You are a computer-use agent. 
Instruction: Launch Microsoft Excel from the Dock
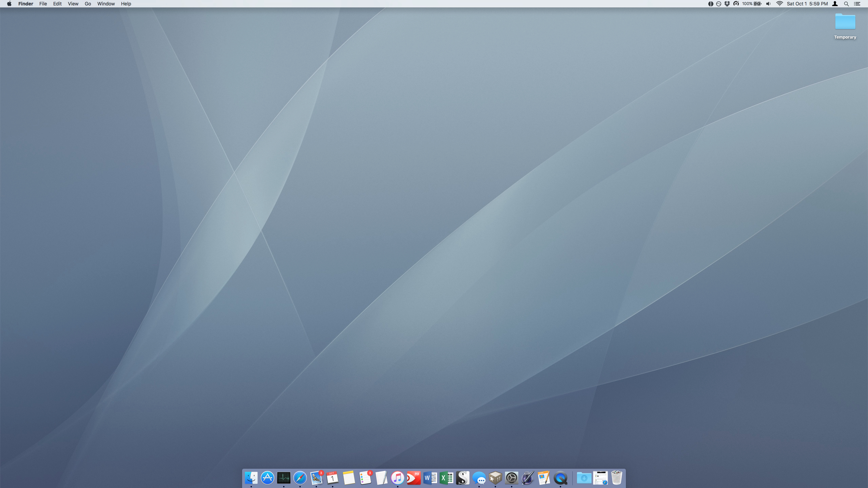click(x=446, y=478)
